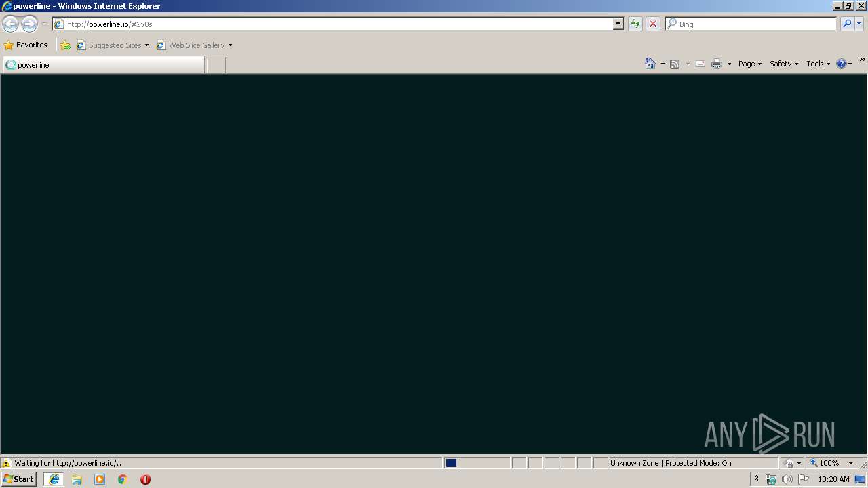Expand the feeds dropdown arrow
Screen dimensions: 868x488
point(688,64)
